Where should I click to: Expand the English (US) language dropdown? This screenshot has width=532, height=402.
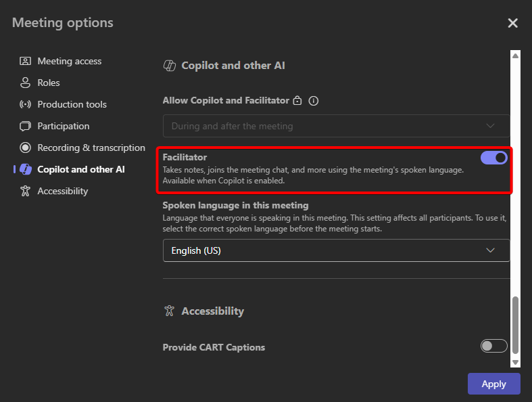pos(336,250)
